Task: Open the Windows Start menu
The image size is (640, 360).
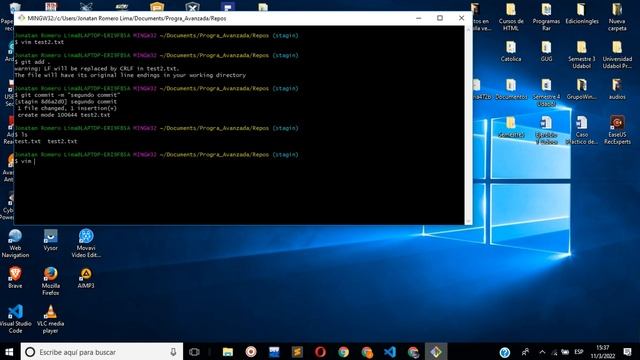Action: [9, 352]
